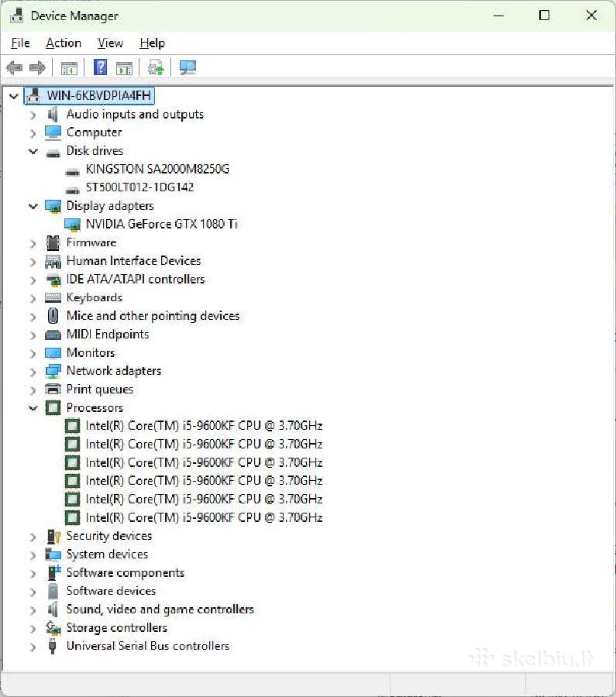Click the Processors category chip icon

tap(53, 407)
